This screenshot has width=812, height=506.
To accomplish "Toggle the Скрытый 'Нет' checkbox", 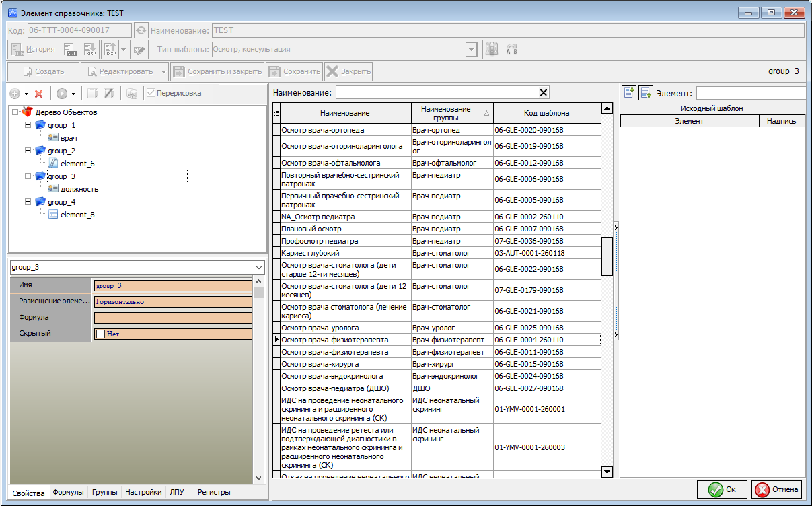I will pos(101,334).
